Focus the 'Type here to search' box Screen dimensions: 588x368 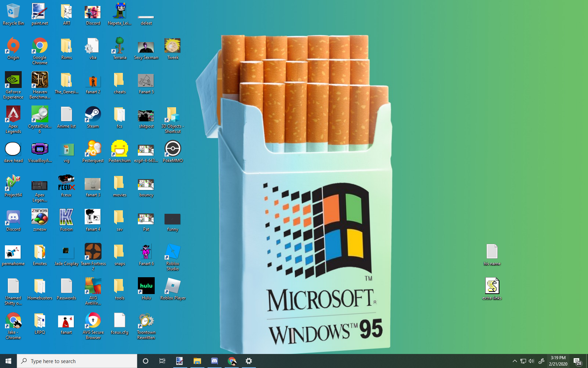click(77, 361)
